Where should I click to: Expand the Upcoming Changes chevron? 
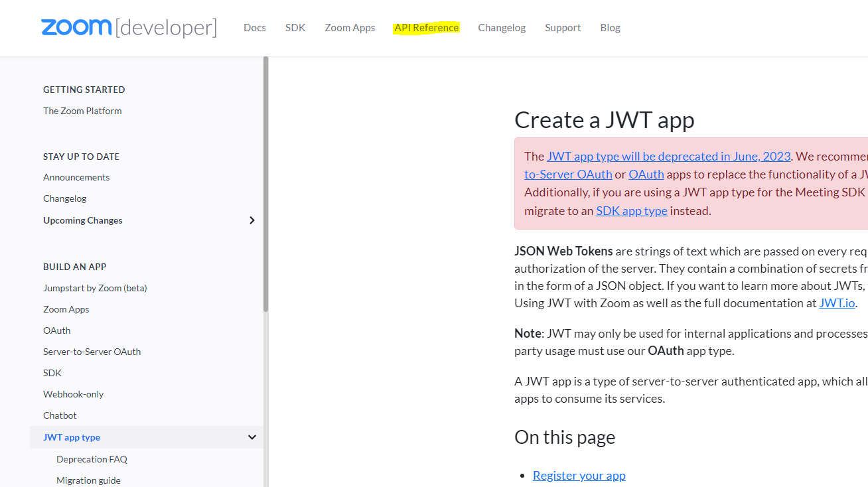(252, 220)
